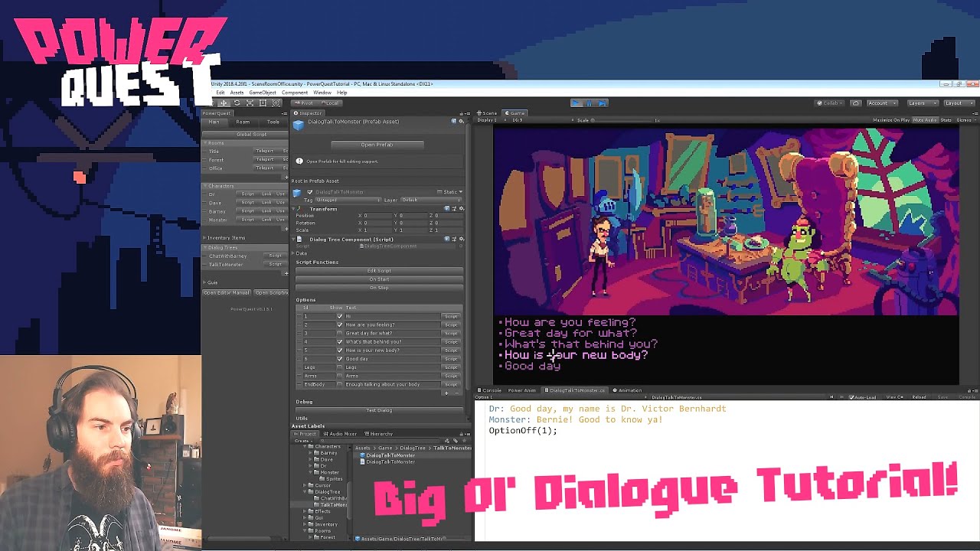
Task: Add a new room with plus button
Action: [286, 177]
